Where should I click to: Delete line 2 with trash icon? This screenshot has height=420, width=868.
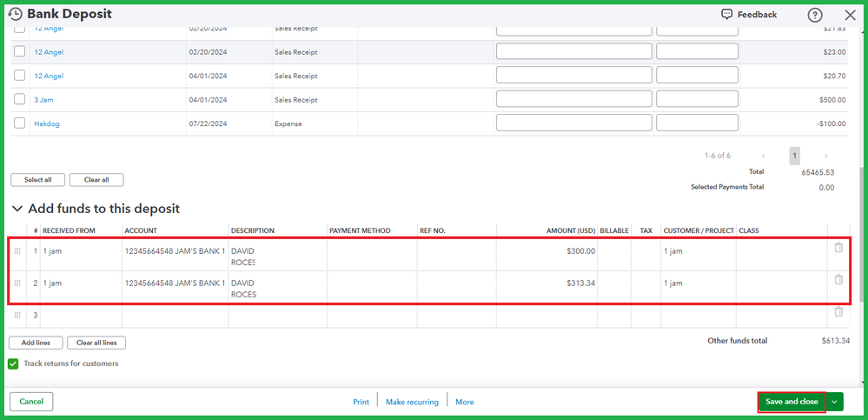838,279
